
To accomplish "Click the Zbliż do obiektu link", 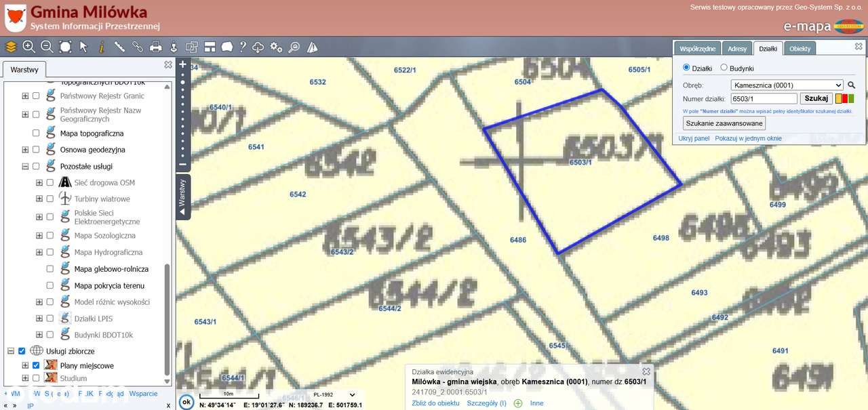I will (x=435, y=403).
